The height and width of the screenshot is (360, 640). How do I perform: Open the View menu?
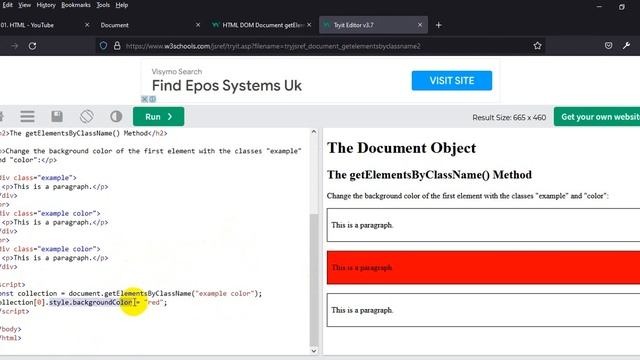[x=24, y=5]
